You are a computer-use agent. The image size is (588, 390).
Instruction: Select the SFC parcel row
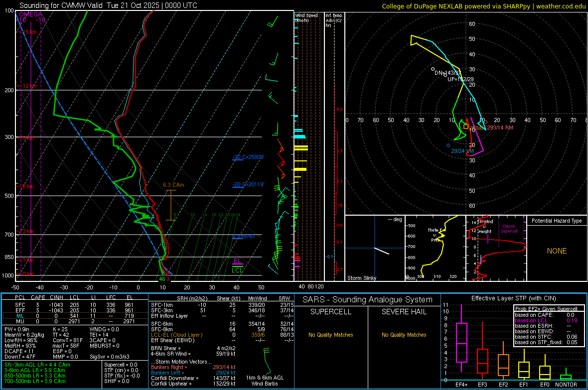pos(74,305)
